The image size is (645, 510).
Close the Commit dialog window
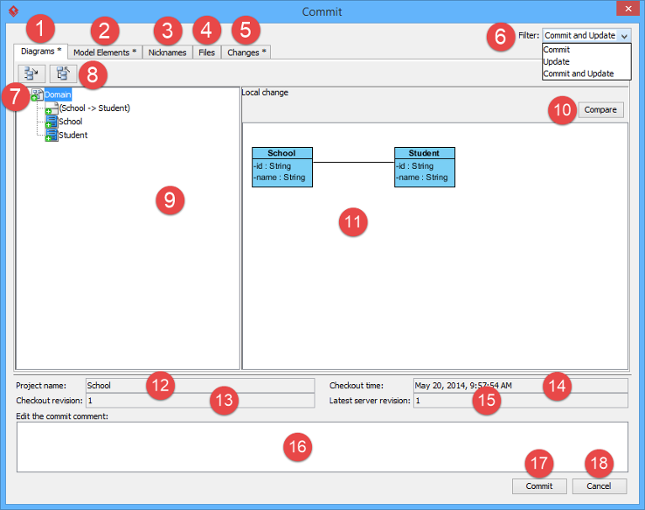pyautogui.click(x=628, y=9)
